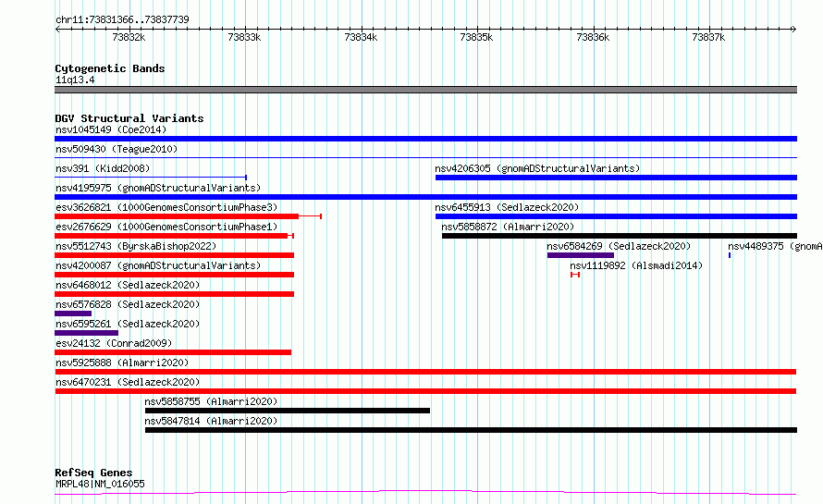Select esv3626821 (1000GenomesConsortiumPhase3) label

pyautogui.click(x=166, y=207)
